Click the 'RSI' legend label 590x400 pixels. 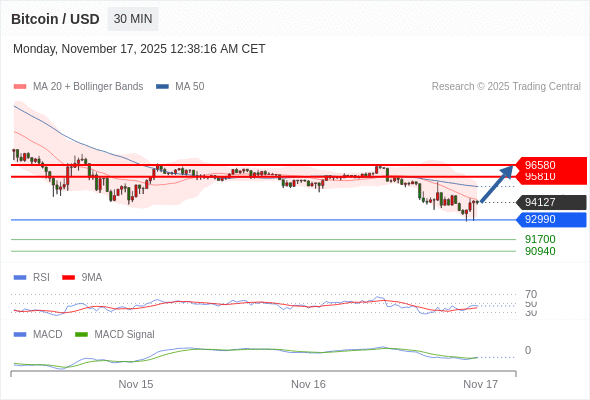pyautogui.click(x=41, y=278)
